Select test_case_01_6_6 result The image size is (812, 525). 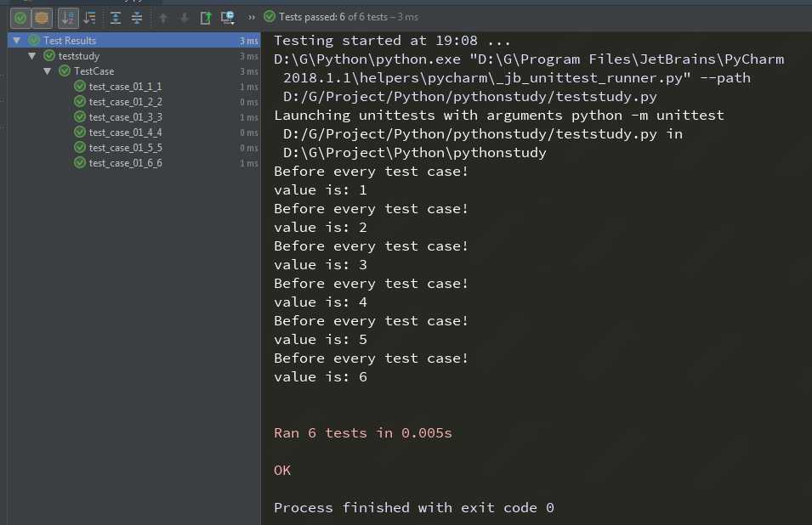125,163
